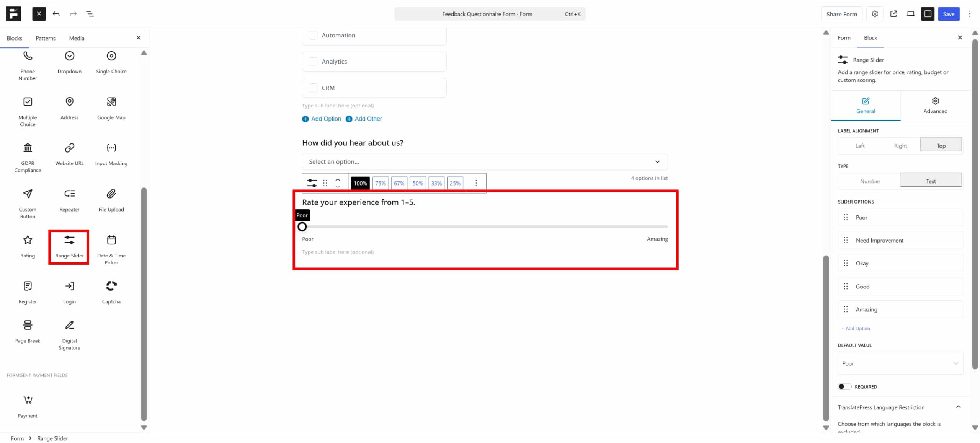Screen dimensions: 980x443
Task: Add a Phone Number block
Action: coord(28,66)
